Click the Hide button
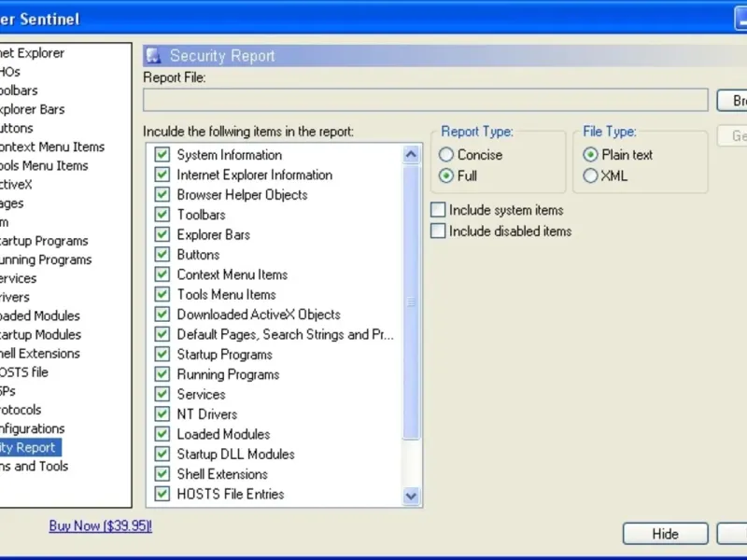This screenshot has height=560, width=747. click(x=665, y=534)
